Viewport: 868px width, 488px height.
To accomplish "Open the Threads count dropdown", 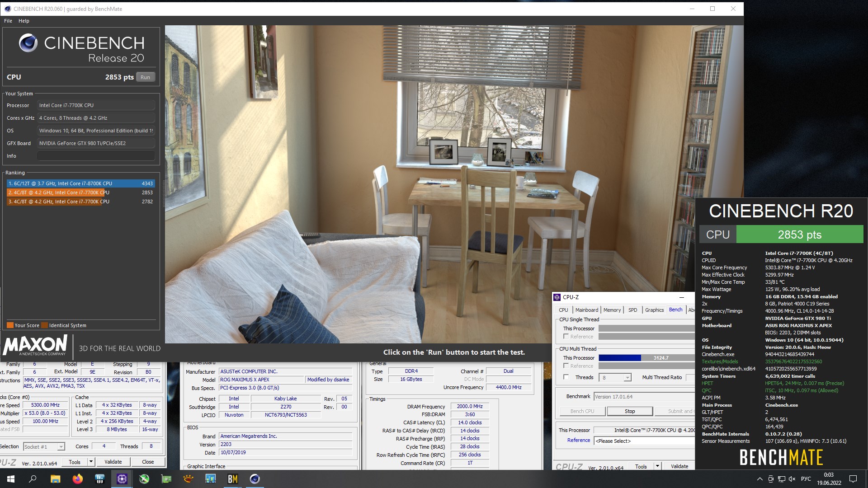I will tap(627, 378).
